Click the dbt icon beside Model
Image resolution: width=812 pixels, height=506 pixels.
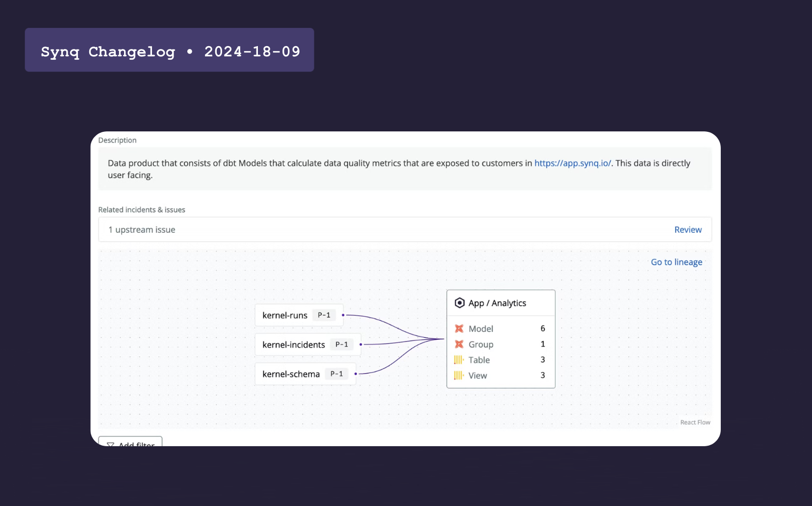point(459,329)
